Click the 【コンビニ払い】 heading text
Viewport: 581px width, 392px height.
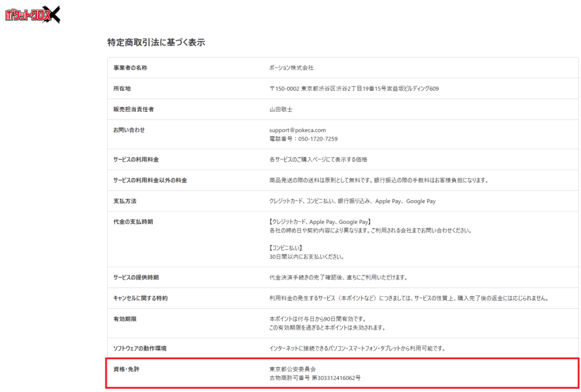point(286,248)
